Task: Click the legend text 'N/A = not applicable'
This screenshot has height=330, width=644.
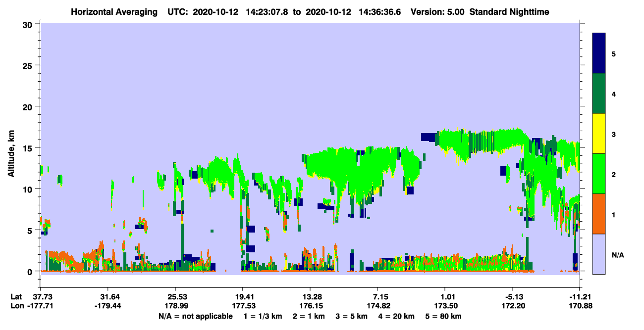Action: click(196, 316)
